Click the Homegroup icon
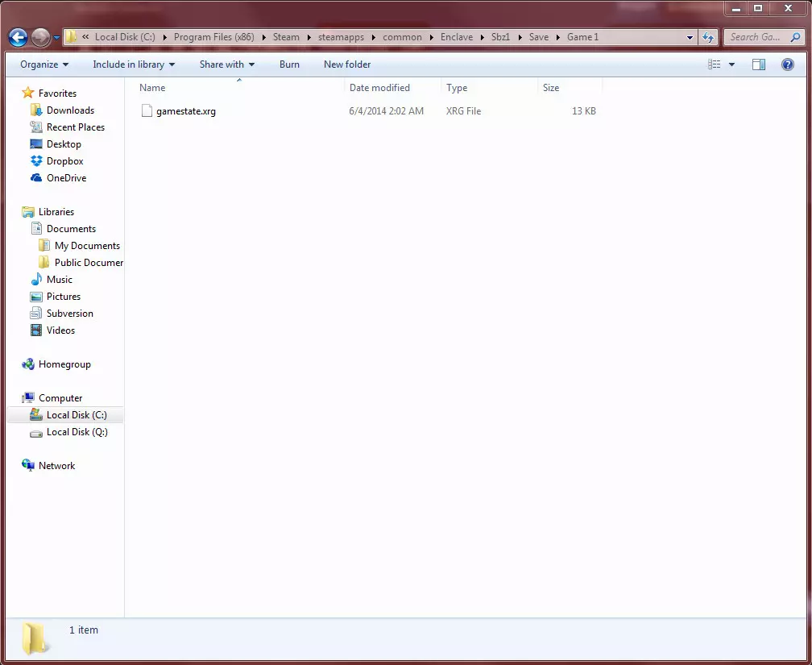The image size is (812, 665). 28,364
